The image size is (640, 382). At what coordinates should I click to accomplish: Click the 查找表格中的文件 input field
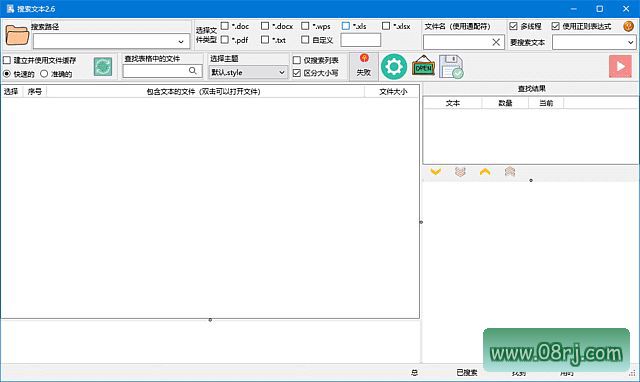pyautogui.click(x=156, y=71)
